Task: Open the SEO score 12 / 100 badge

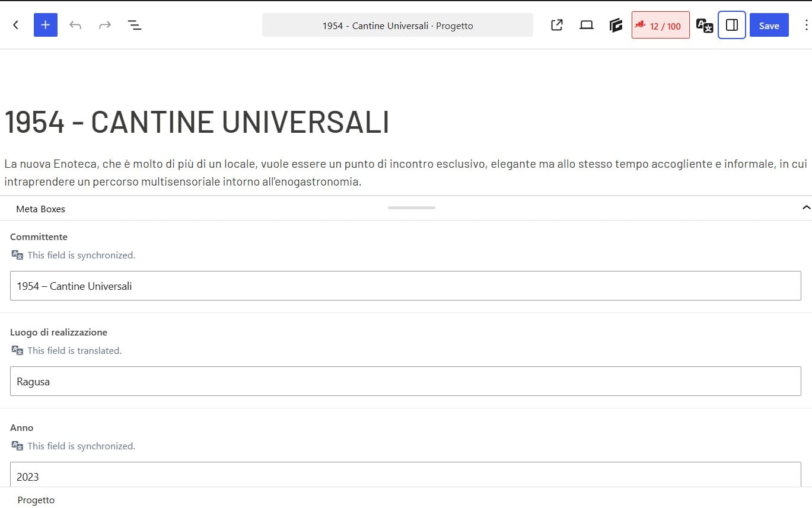Action: pos(661,25)
